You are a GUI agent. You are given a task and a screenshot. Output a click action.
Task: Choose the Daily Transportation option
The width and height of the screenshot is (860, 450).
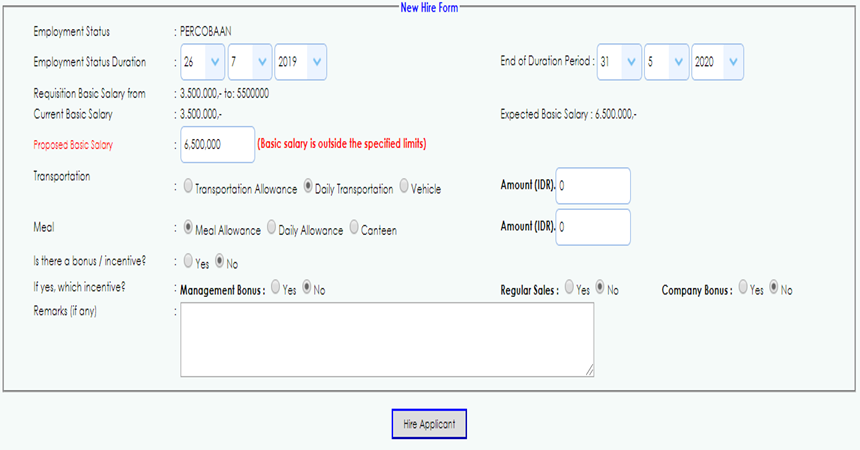[x=308, y=187]
